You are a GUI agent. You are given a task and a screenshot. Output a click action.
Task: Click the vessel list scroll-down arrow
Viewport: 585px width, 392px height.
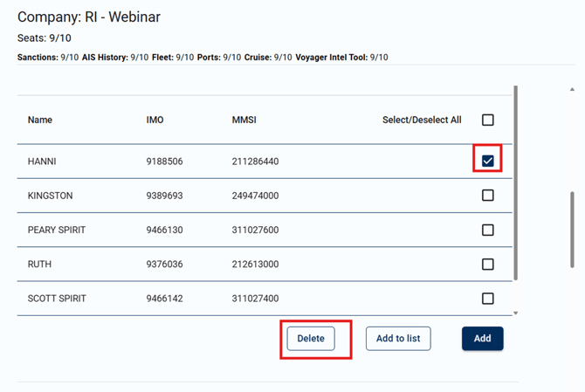515,313
